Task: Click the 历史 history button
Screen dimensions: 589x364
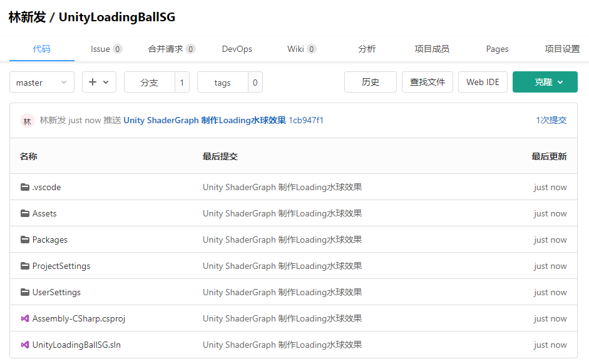Action: [x=371, y=82]
